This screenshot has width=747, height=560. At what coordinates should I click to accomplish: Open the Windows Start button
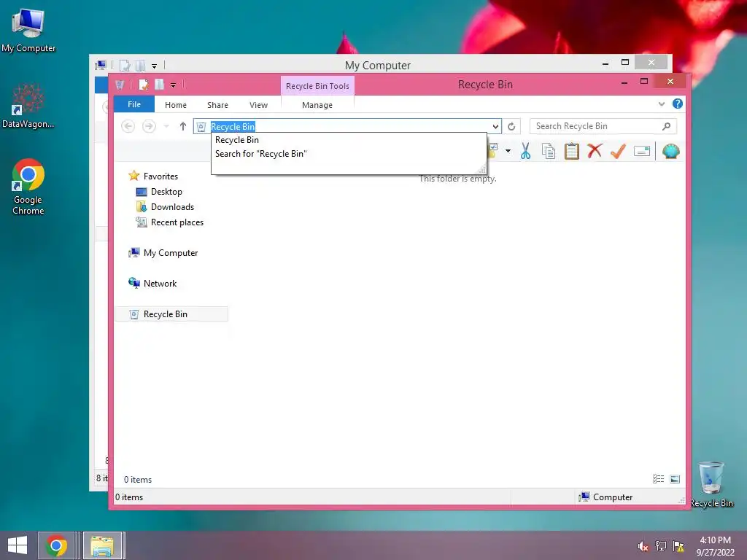pos(18,545)
